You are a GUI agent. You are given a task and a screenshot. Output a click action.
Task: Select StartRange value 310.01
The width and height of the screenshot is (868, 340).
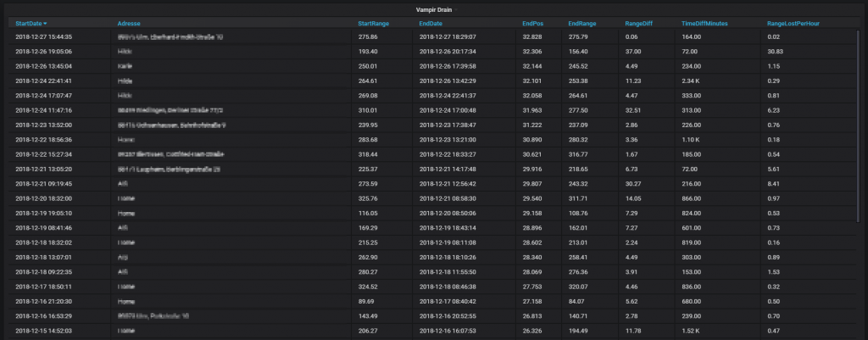pyautogui.click(x=369, y=110)
